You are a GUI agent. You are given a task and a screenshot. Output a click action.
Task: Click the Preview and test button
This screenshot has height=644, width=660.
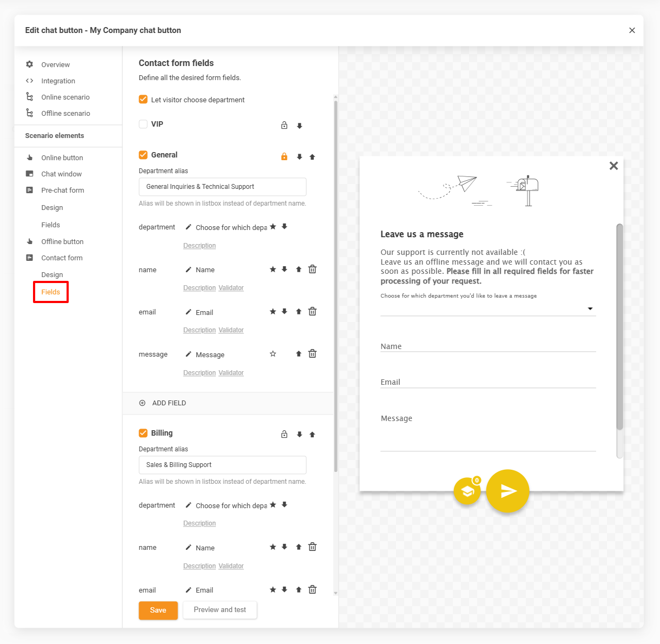220,610
